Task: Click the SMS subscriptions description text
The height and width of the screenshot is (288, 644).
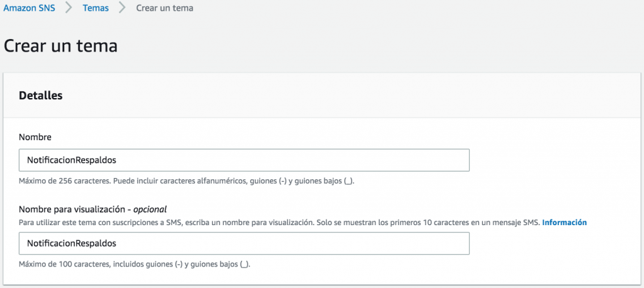Action: tap(277, 223)
